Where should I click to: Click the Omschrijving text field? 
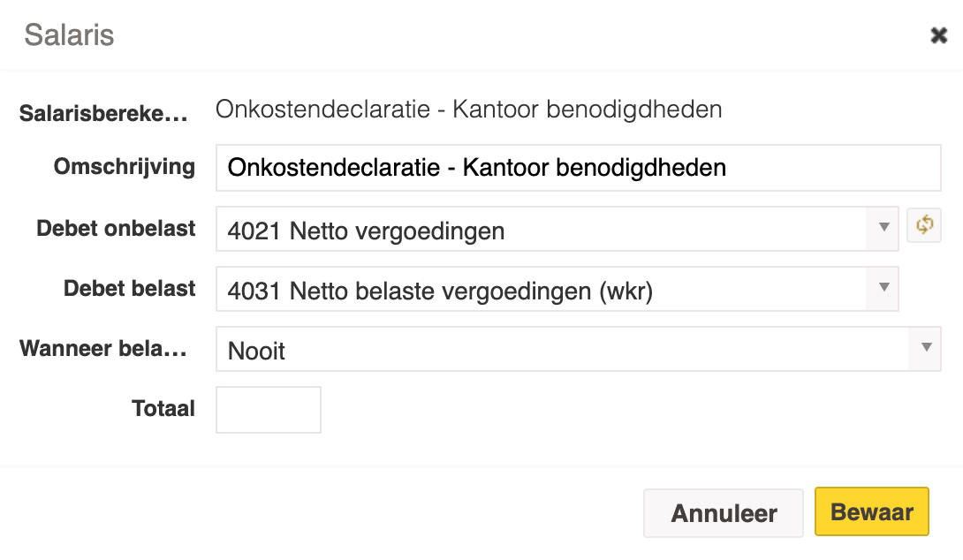tap(578, 168)
